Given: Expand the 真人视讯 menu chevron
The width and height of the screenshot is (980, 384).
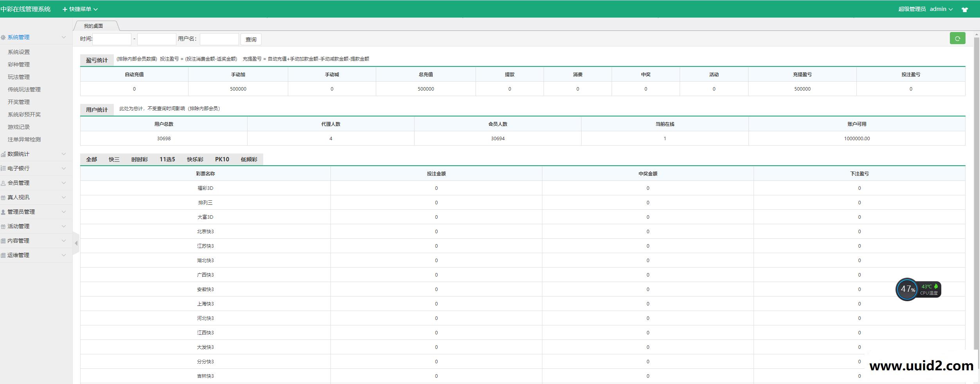Looking at the screenshot, I should [x=64, y=197].
